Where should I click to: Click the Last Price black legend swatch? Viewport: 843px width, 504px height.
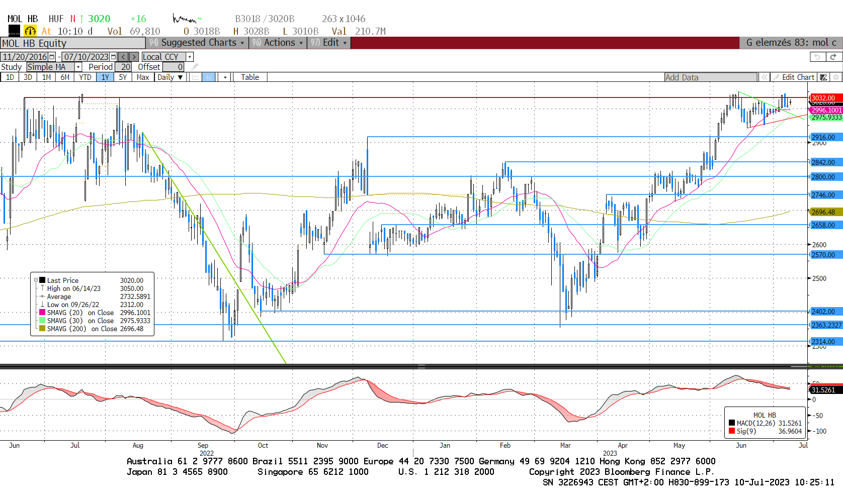click(42, 280)
